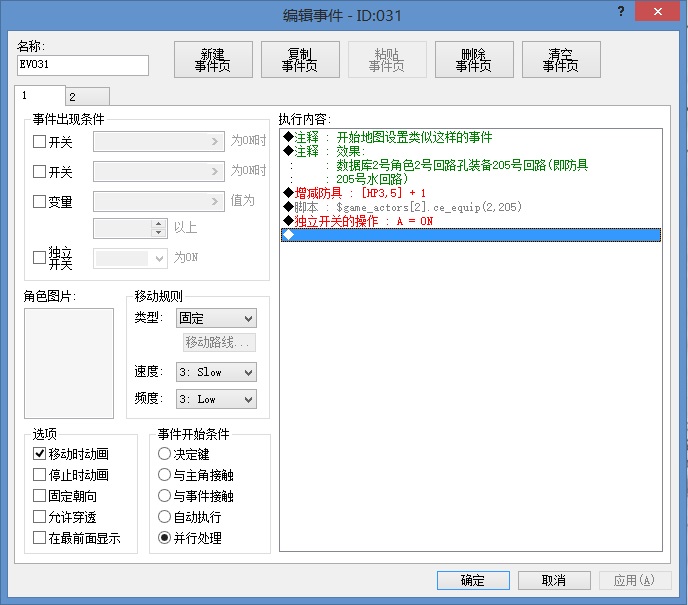Screen dimensions: 688x605
Task: Switch to event page tab 2
Action: (x=87, y=97)
